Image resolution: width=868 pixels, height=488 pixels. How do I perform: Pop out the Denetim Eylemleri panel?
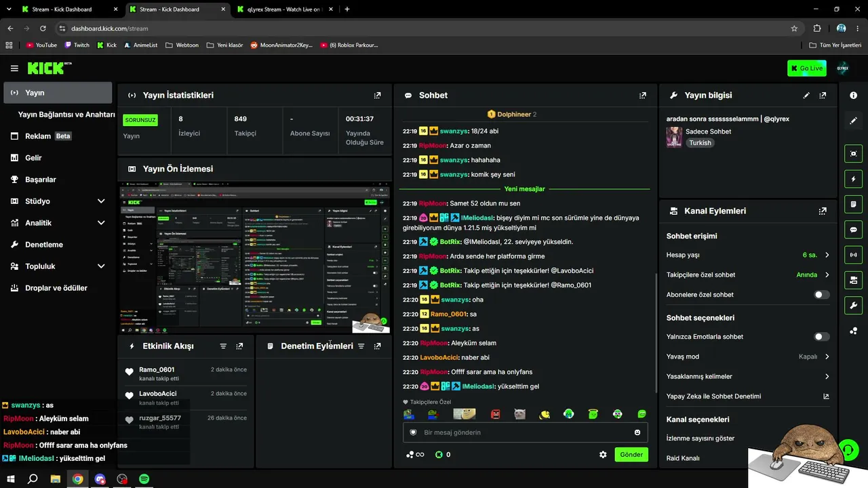pyautogui.click(x=378, y=346)
